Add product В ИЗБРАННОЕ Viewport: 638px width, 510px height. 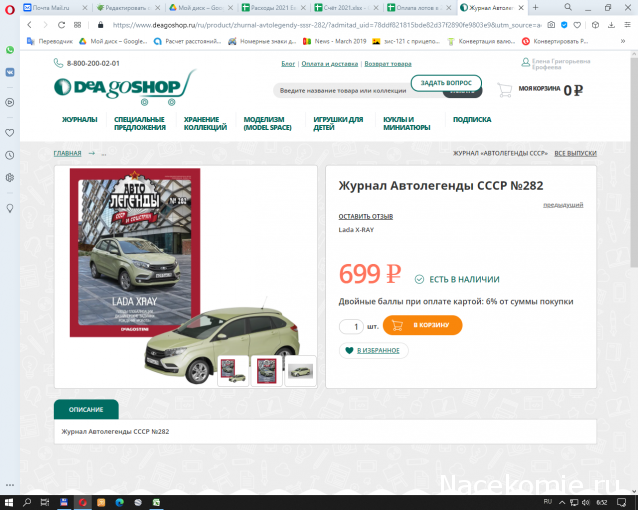[x=374, y=350]
